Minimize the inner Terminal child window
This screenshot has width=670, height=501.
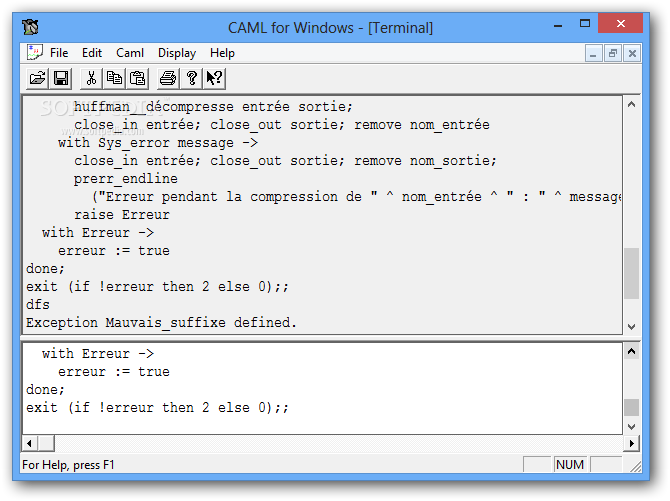593,53
